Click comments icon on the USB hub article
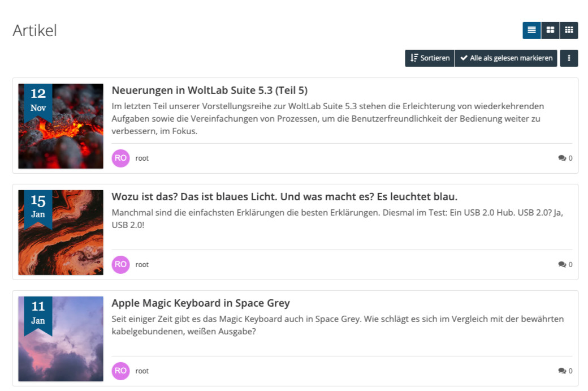Viewport: 588px width, 391px height. point(562,265)
